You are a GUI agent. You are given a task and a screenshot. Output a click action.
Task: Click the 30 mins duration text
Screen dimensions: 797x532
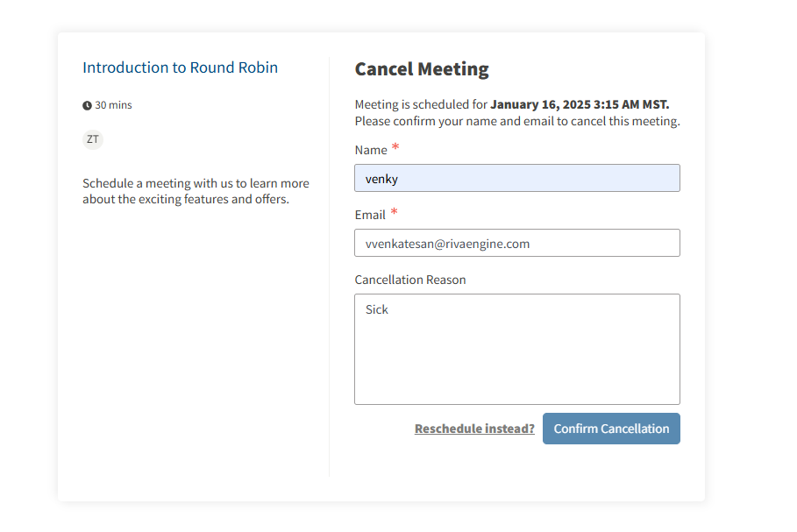coord(113,105)
